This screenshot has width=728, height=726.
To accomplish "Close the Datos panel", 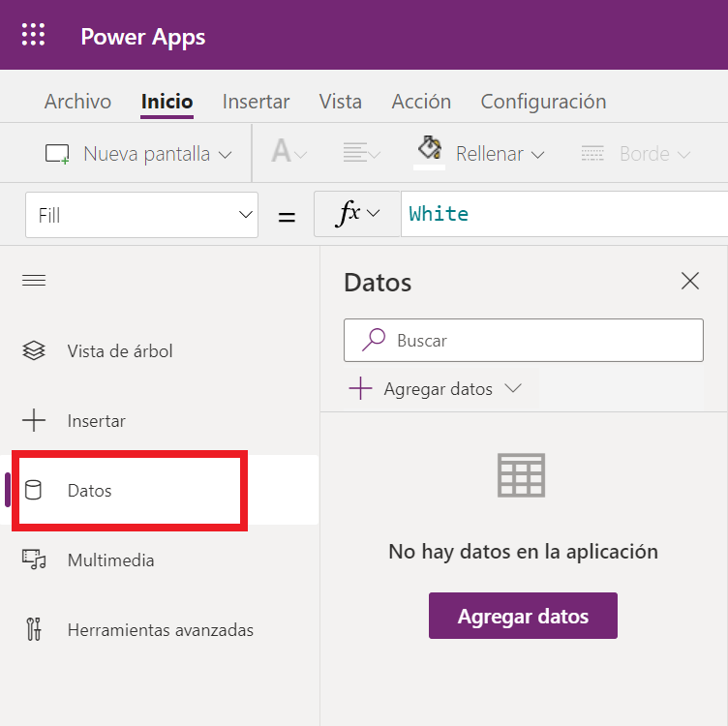I will [690, 281].
